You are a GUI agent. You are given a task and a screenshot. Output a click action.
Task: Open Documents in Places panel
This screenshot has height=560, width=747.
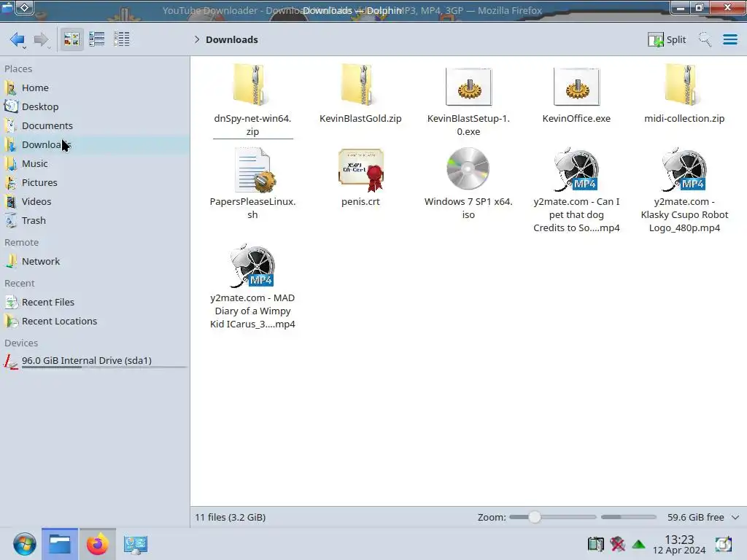[x=96, y=125]
